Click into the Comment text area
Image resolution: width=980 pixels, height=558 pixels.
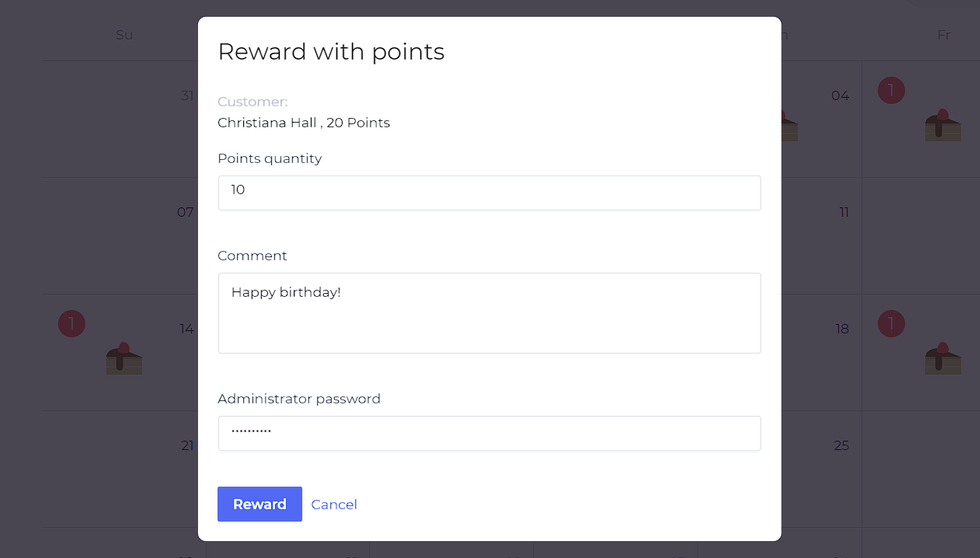point(489,313)
